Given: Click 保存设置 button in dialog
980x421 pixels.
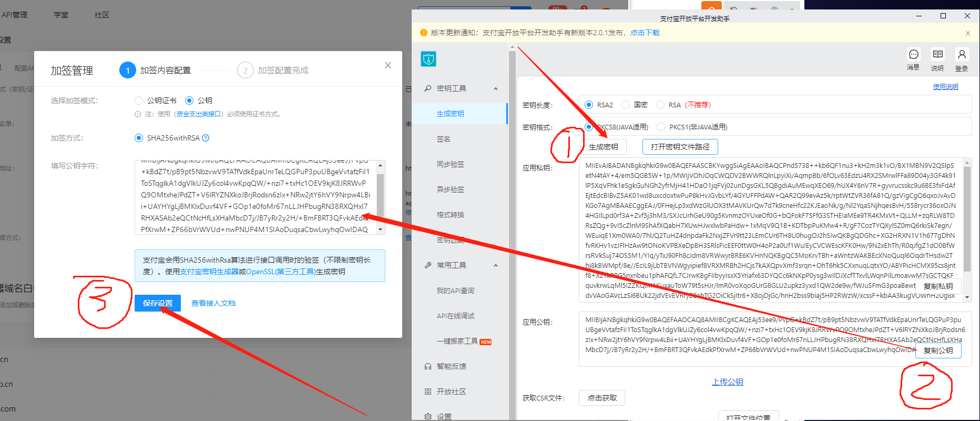Looking at the screenshot, I should (158, 303).
